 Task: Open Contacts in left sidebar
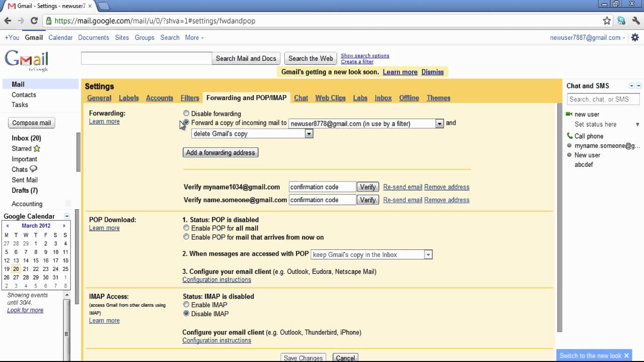[24, 95]
